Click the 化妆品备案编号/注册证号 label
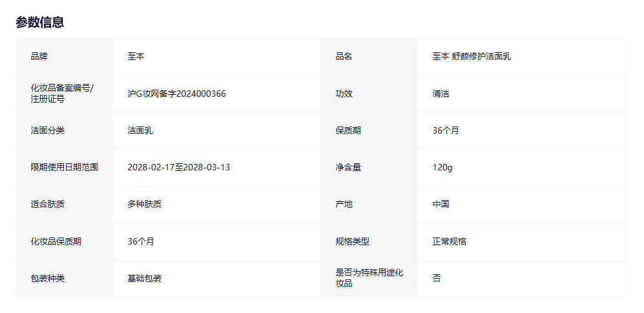 [62, 94]
